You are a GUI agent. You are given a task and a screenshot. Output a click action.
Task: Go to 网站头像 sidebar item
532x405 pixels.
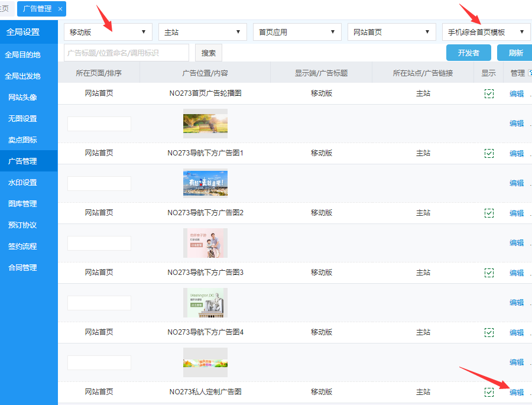pyautogui.click(x=22, y=97)
